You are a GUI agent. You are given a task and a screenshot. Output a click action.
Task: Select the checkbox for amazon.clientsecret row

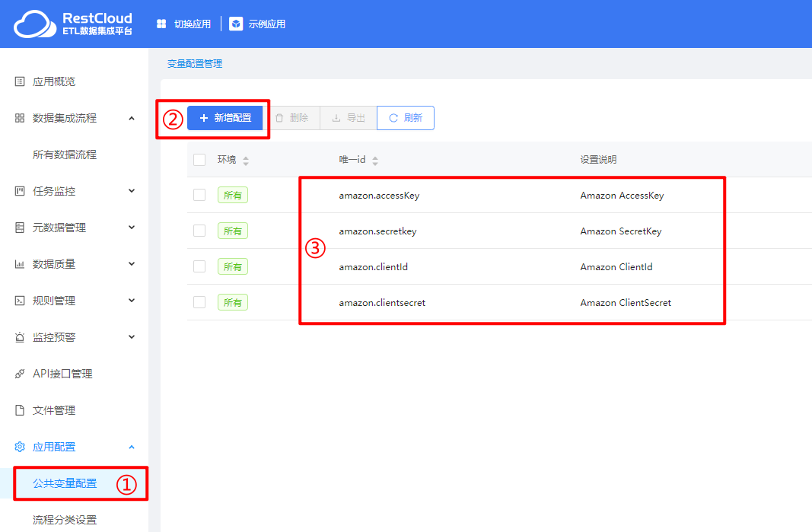click(199, 302)
